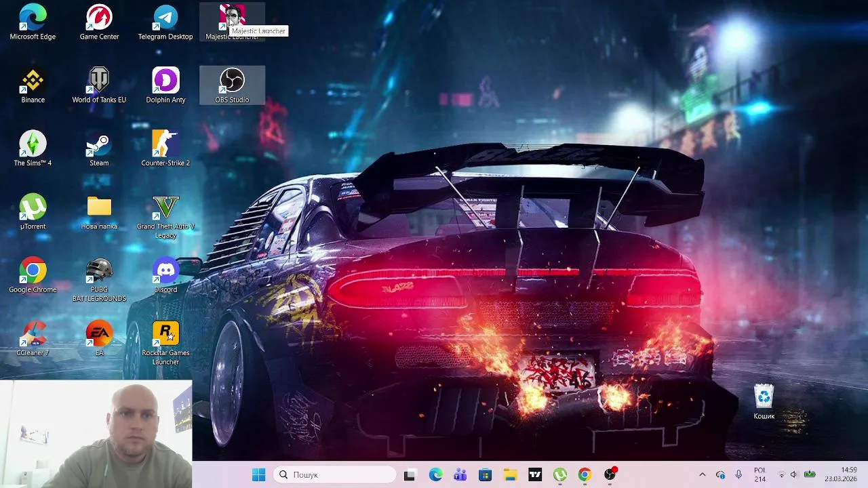Open the Windows Start menu
This screenshot has height=488, width=868.
coord(258,474)
